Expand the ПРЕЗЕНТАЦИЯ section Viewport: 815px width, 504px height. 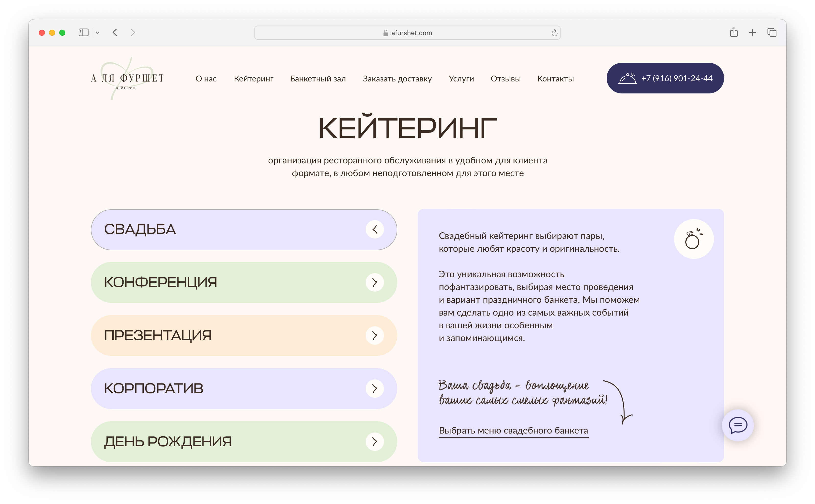coord(375,335)
